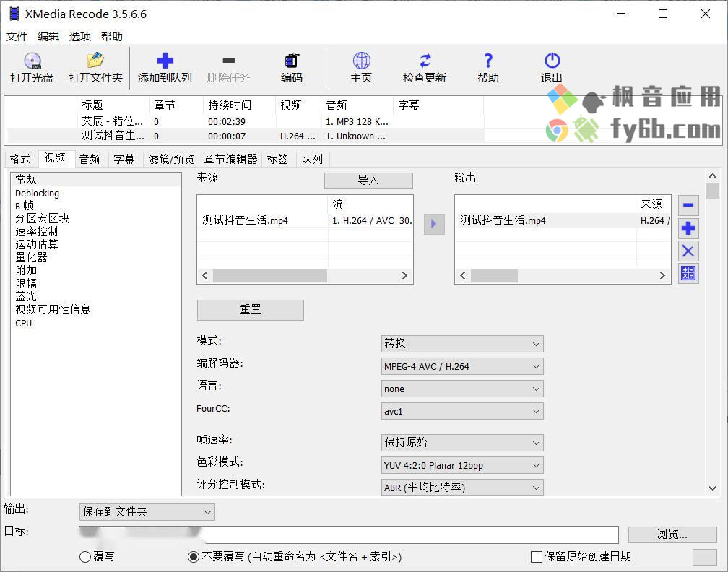This screenshot has width=728, height=572.
Task: Click the 浏览... button
Action: tap(672, 534)
